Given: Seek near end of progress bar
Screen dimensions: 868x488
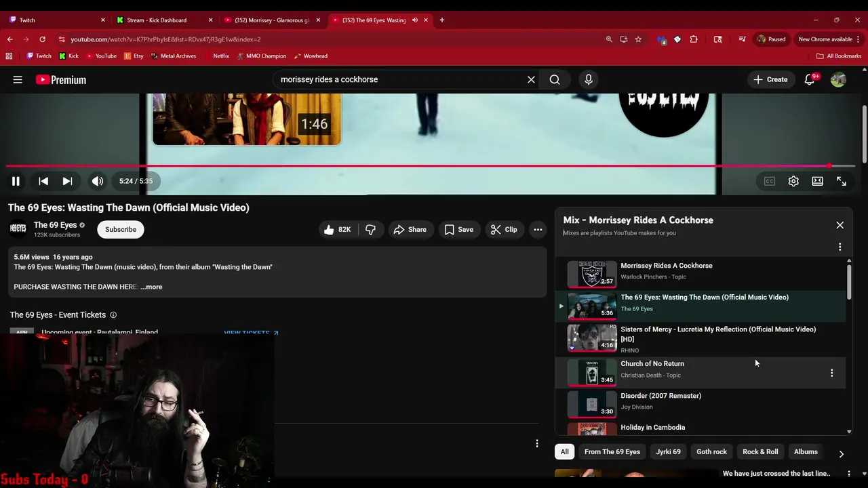Looking at the screenshot, I should pos(829,165).
